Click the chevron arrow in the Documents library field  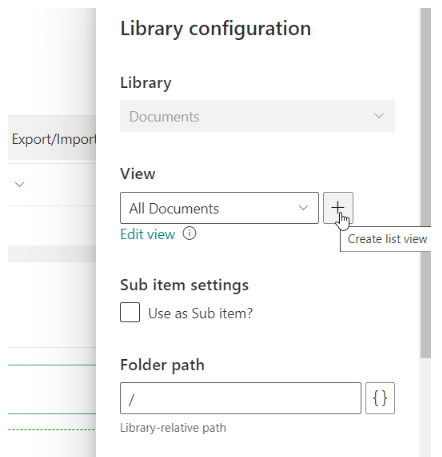coord(379,116)
